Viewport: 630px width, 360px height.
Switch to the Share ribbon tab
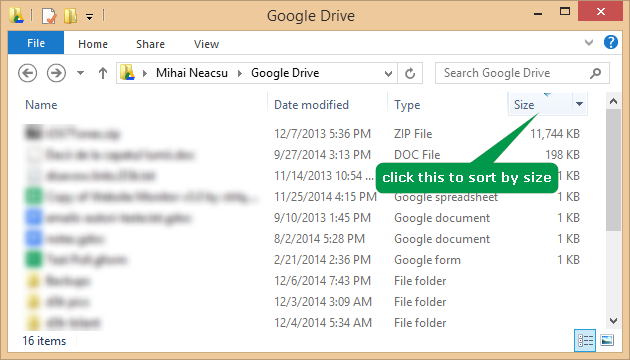tap(150, 44)
